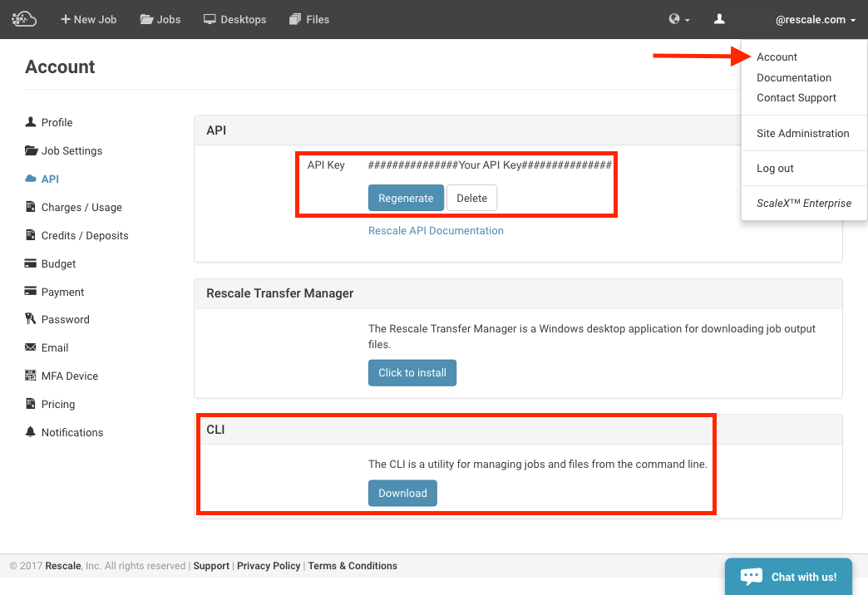Go to Job Settings section
The width and height of the screenshot is (868, 595).
pyautogui.click(x=72, y=150)
